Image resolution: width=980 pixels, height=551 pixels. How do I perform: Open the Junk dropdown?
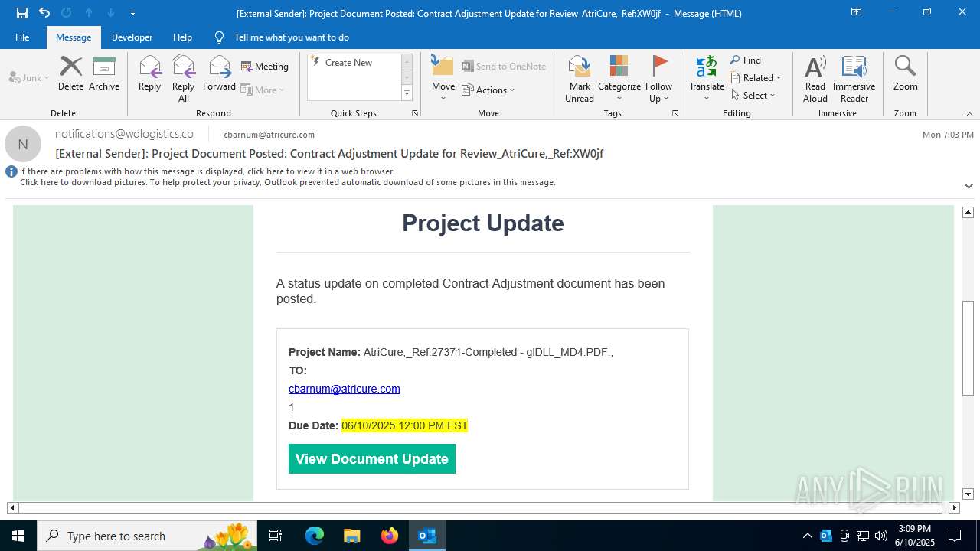tap(29, 77)
